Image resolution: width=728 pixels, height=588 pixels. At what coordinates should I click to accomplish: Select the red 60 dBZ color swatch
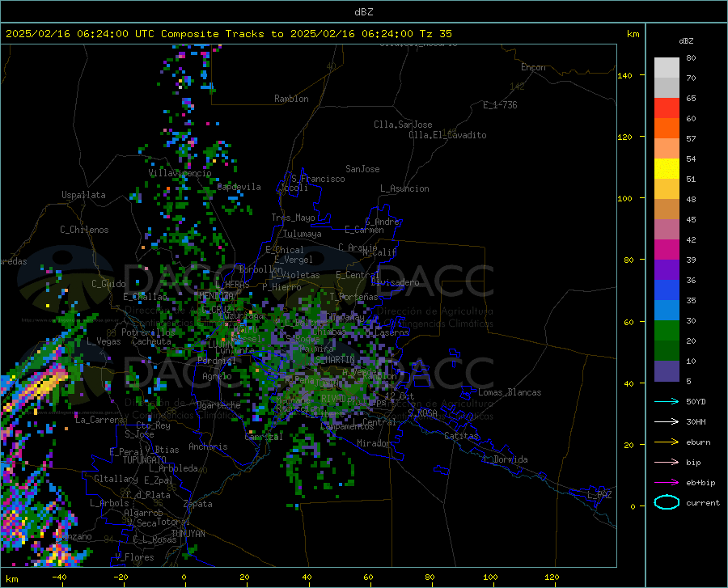click(667, 108)
